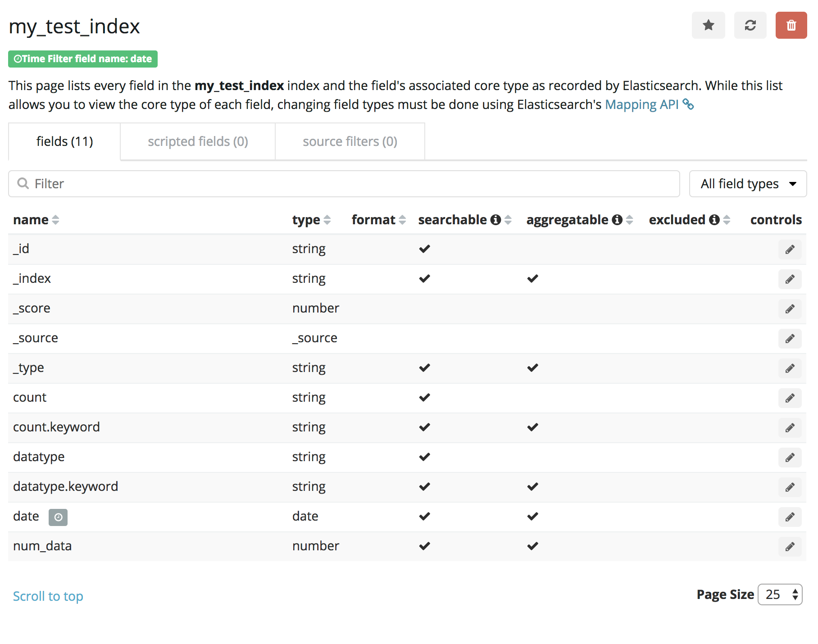Viewport: 818px width, 644px height.
Task: Edit the num_data field
Action: click(790, 547)
